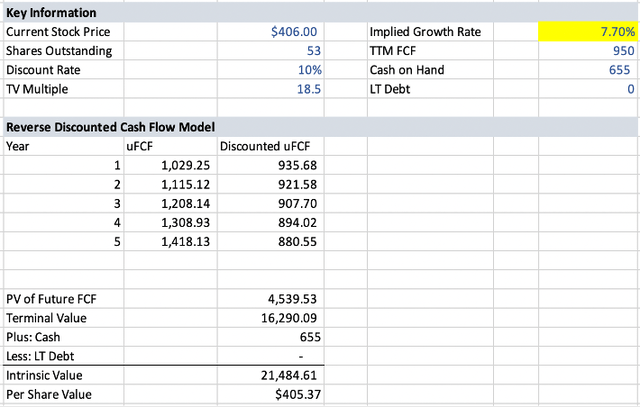This screenshot has height=407, width=640.
Task: Select the Key Information header cell
Action: [52, 13]
